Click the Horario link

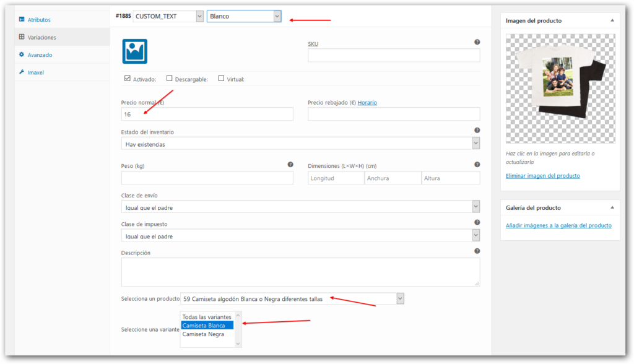click(x=367, y=103)
